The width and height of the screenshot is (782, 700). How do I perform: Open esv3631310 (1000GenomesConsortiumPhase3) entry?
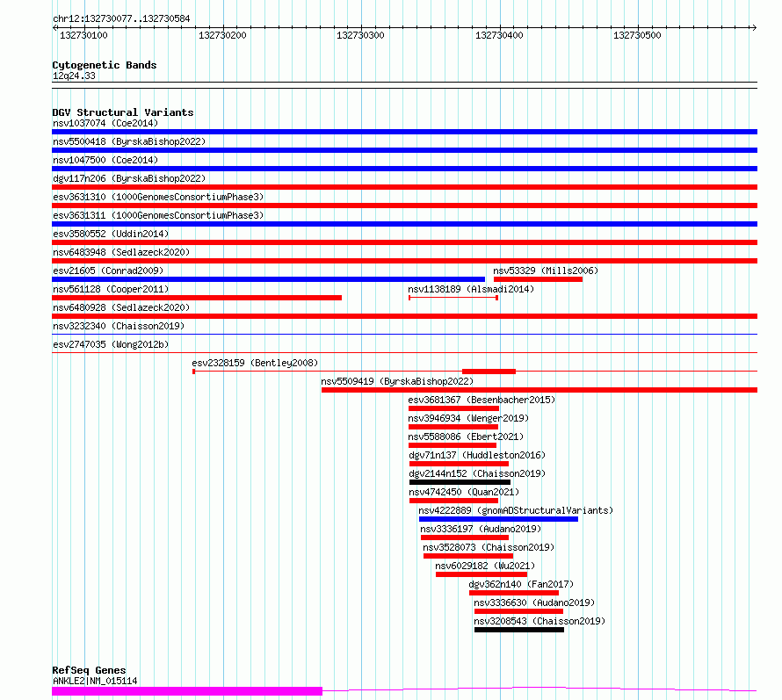(x=158, y=197)
